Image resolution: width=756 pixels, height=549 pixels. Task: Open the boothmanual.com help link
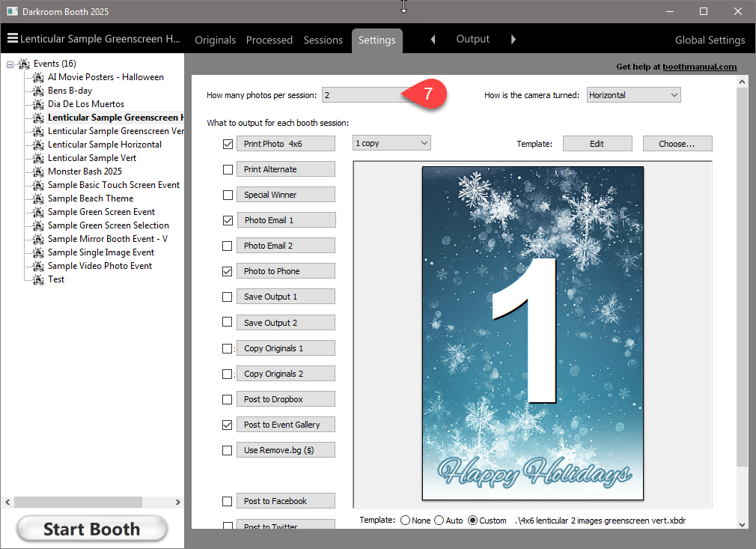click(699, 67)
